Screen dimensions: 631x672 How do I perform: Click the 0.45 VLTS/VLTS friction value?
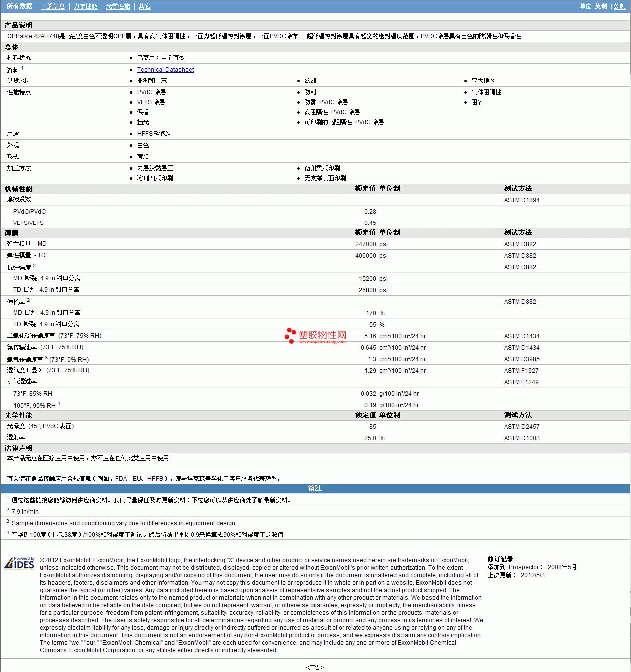point(370,223)
